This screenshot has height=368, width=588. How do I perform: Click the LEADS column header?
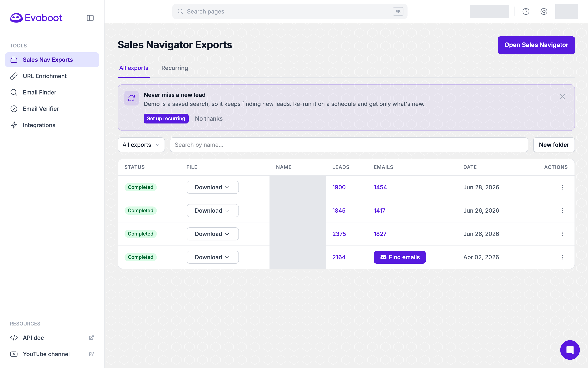click(x=341, y=167)
